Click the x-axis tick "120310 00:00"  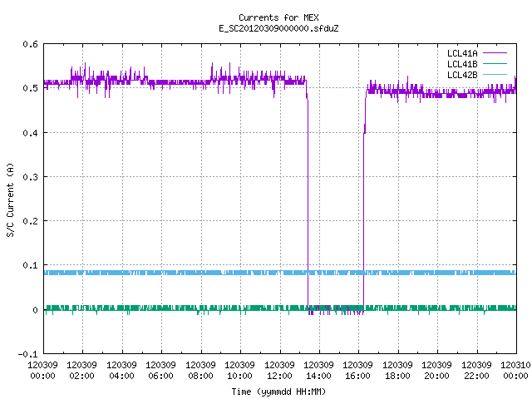[x=515, y=371]
